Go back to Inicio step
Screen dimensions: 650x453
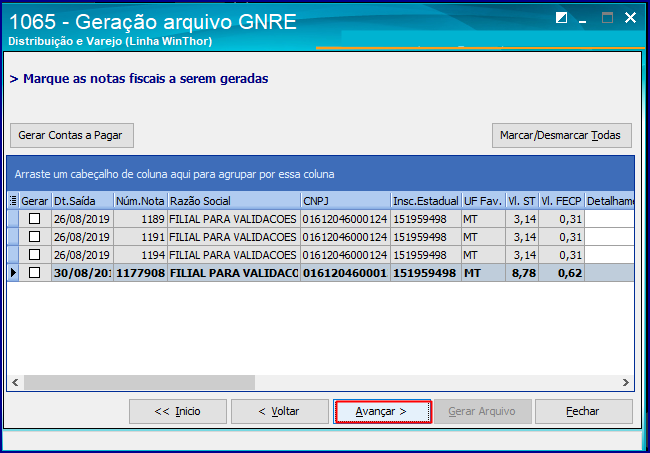click(x=178, y=411)
